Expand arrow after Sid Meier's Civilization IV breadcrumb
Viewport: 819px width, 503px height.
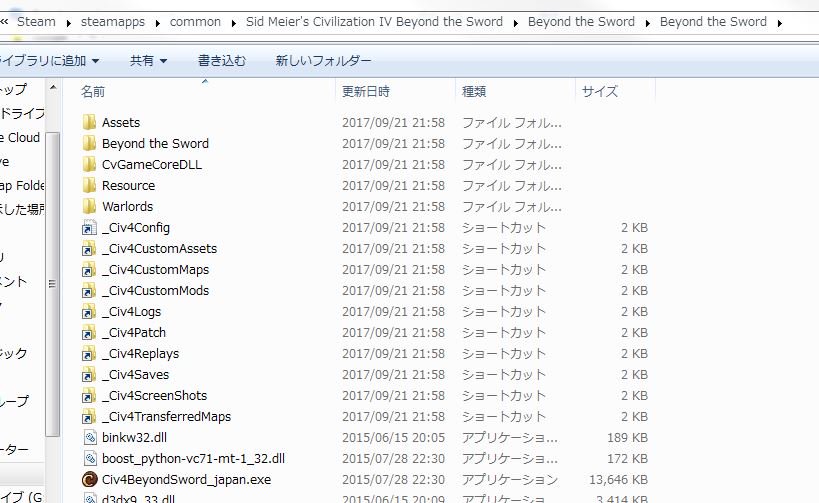click(516, 23)
